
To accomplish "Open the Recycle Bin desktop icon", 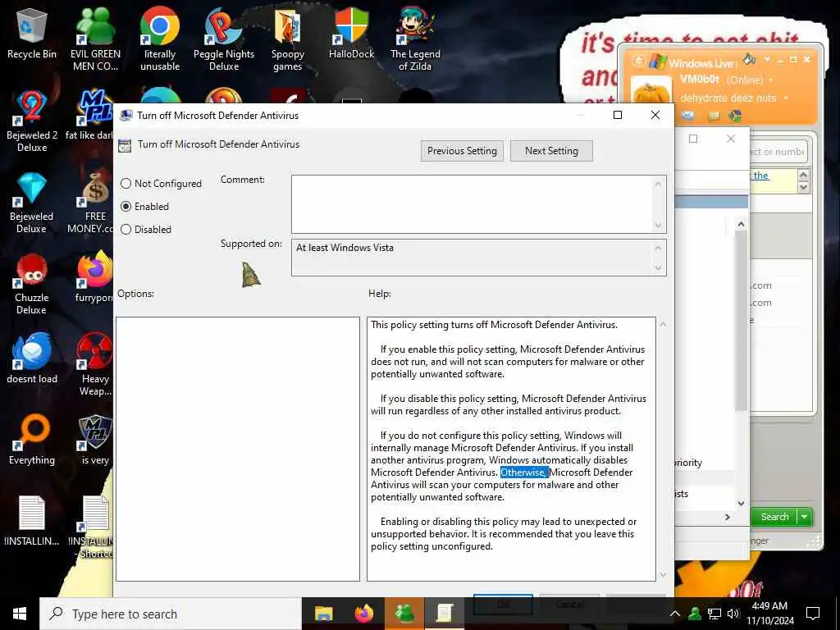I will coord(32,34).
